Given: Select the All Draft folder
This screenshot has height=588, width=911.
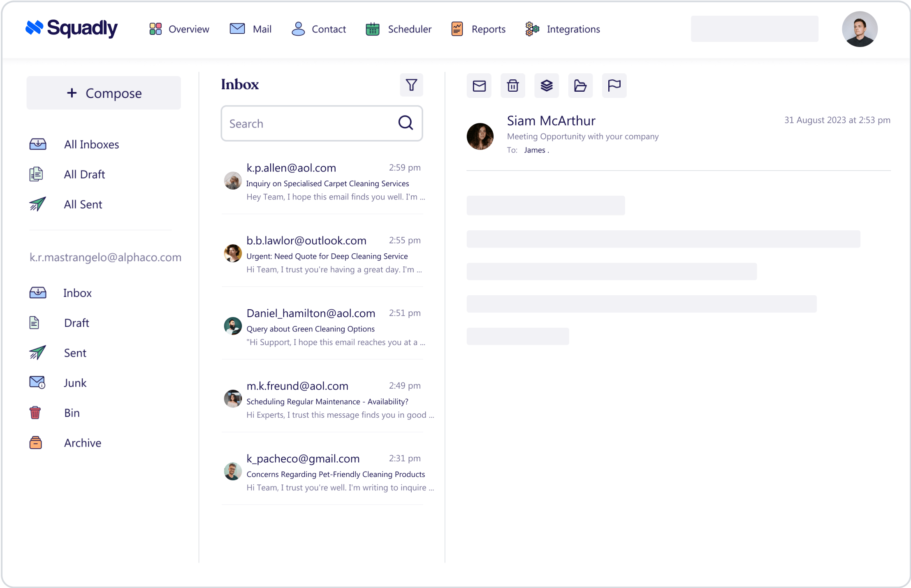Looking at the screenshot, I should click(67, 174).
